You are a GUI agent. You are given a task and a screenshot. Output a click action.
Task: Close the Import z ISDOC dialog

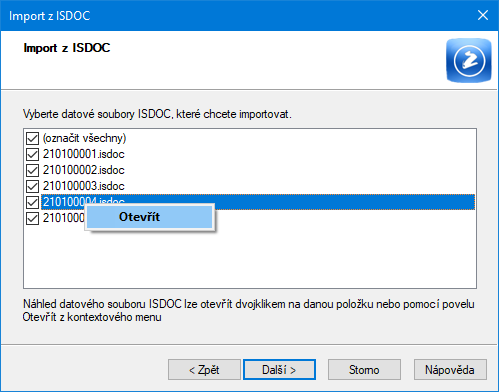point(483,15)
